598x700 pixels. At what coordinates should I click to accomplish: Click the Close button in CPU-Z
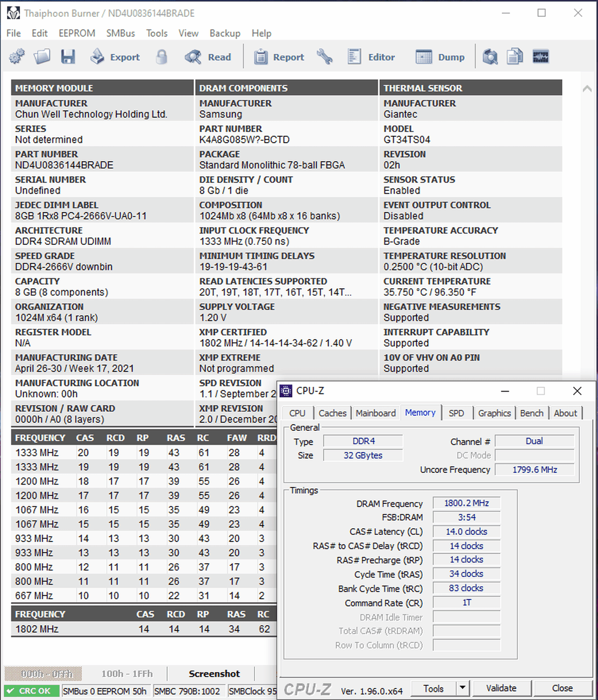[x=562, y=688]
